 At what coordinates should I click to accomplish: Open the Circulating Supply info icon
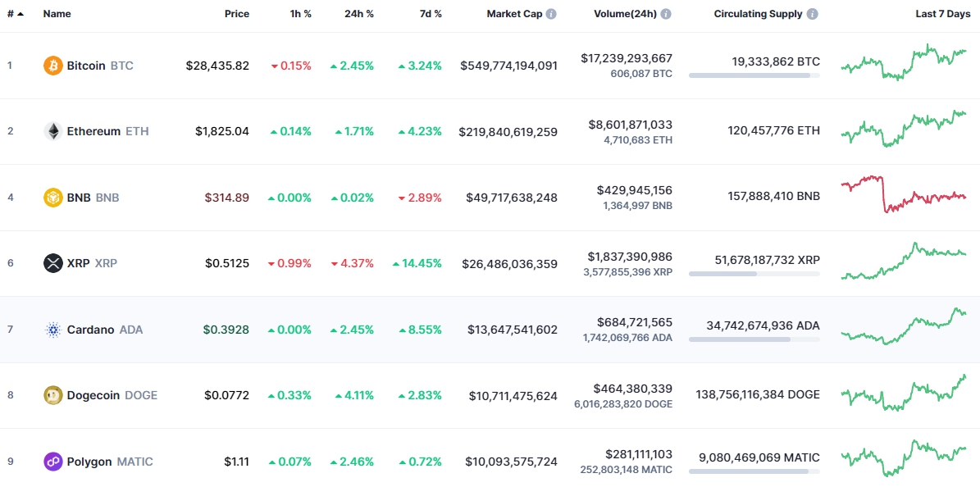click(x=813, y=14)
